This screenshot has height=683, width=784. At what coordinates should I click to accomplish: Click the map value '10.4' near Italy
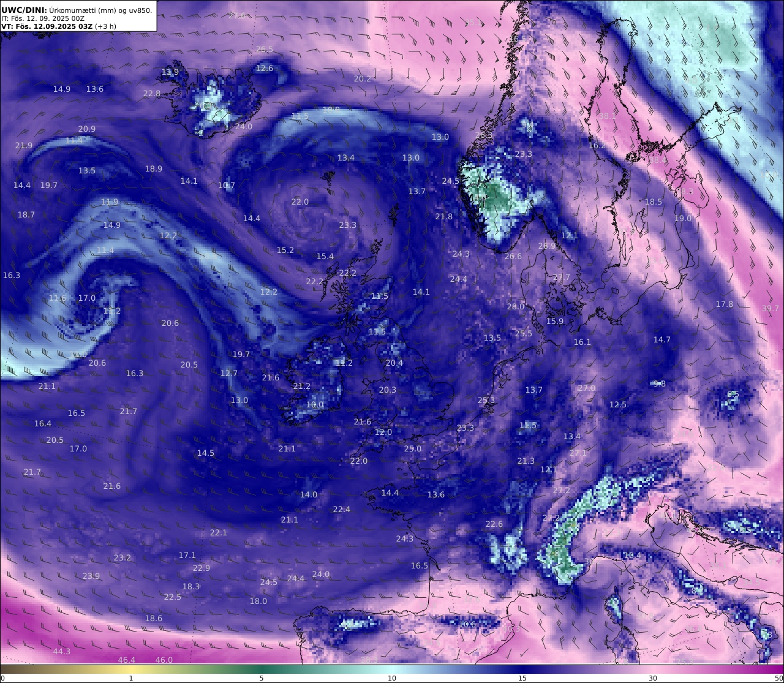633,555
